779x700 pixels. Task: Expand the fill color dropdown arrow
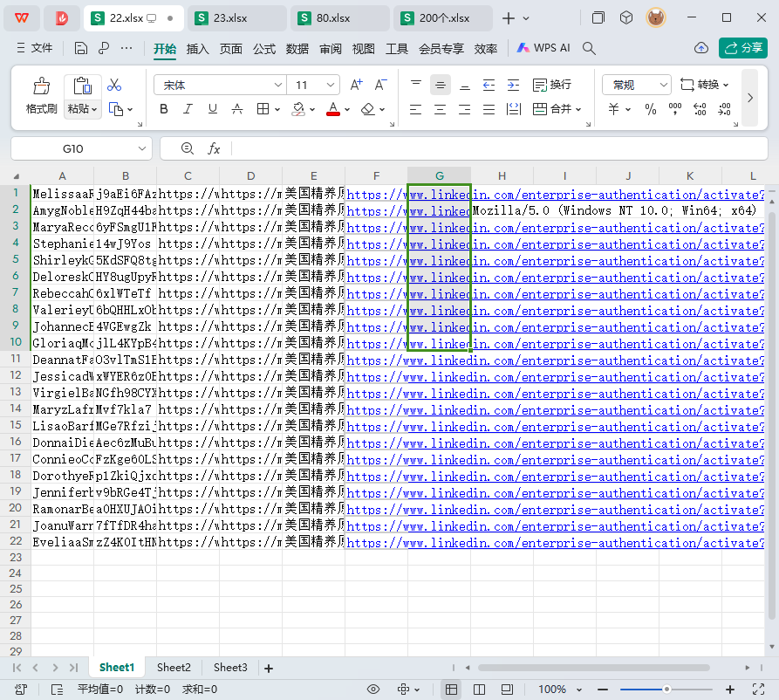312,109
